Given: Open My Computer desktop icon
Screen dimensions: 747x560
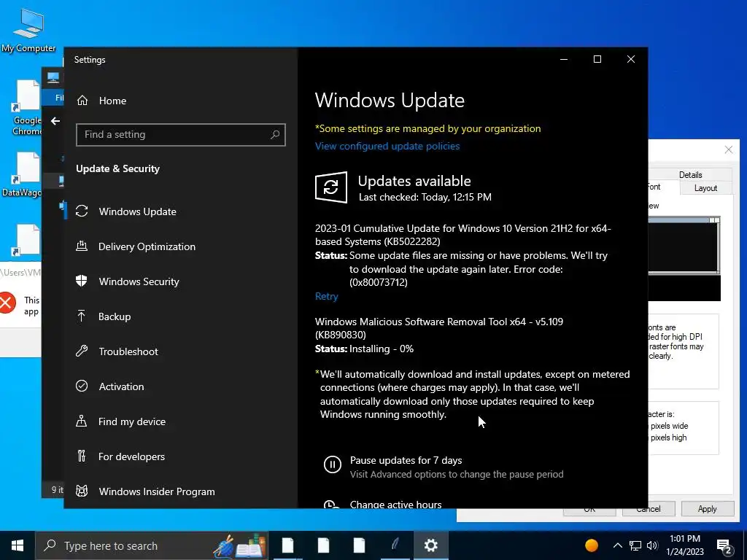Looking at the screenshot, I should point(28,29).
